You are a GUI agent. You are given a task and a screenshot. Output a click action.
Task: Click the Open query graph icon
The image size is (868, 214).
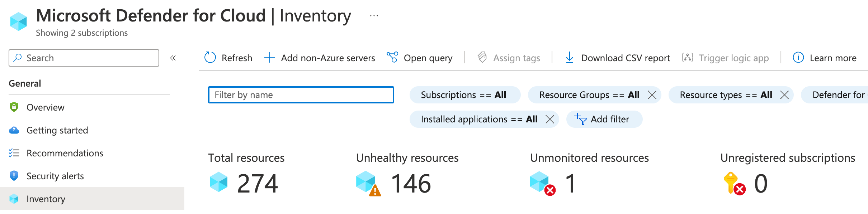pyautogui.click(x=392, y=57)
